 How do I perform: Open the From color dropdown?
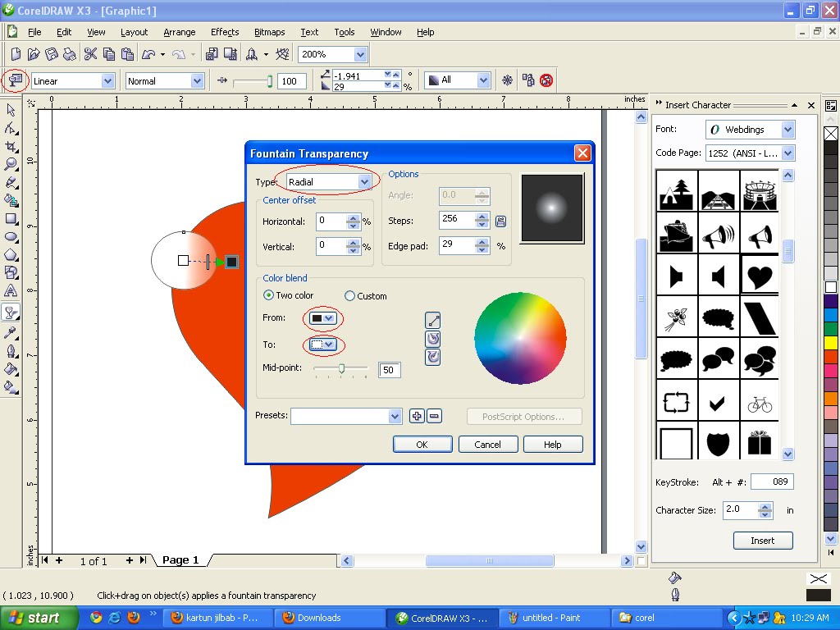click(x=323, y=318)
